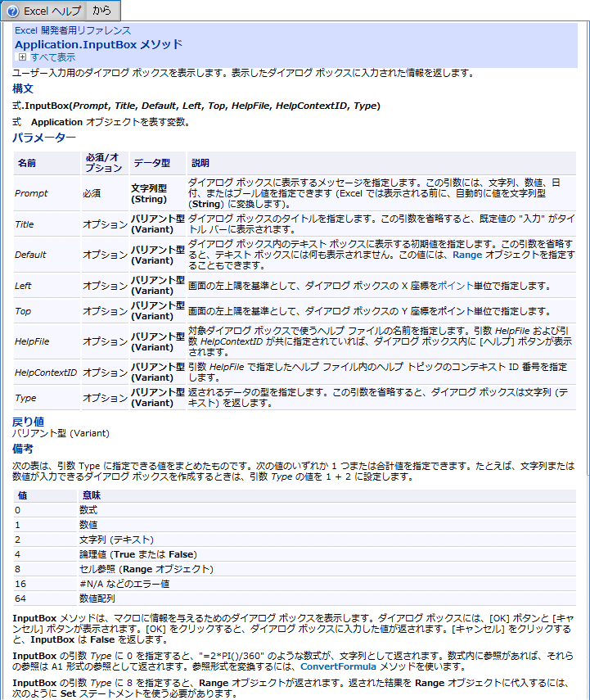Click the Application.InputBox メソッド heading

pyautogui.click(x=99, y=45)
